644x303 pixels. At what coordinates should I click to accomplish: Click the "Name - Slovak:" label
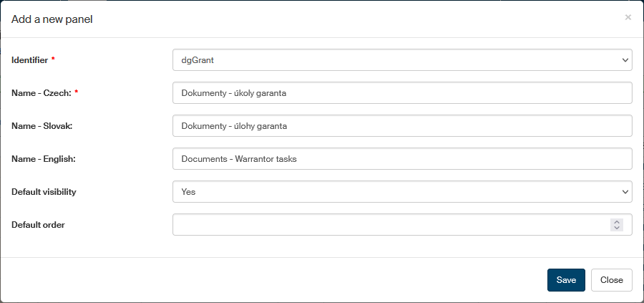43,126
